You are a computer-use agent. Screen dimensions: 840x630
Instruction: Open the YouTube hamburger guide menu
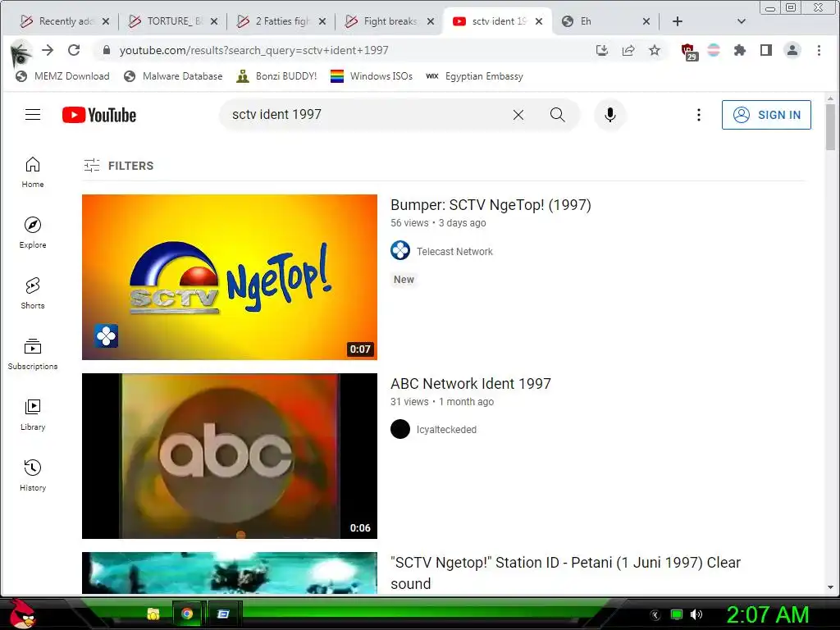click(x=33, y=115)
